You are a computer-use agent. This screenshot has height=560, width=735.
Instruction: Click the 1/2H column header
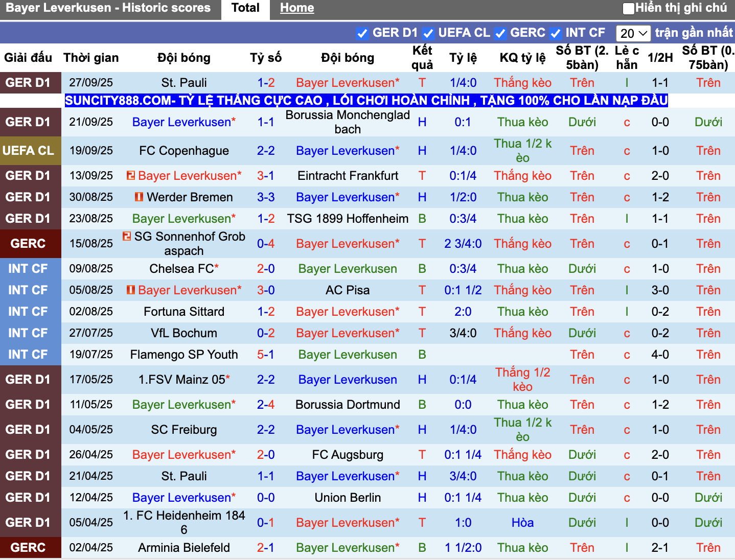[660, 58]
